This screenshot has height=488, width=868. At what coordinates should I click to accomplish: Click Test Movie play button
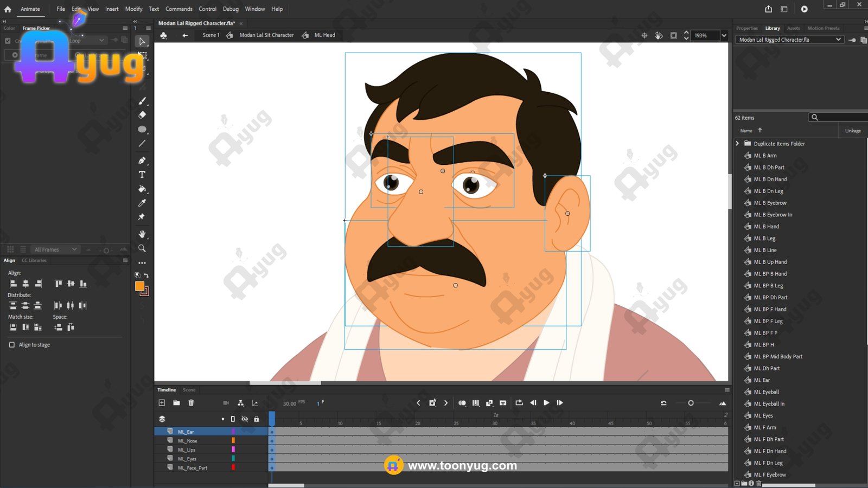click(x=805, y=9)
